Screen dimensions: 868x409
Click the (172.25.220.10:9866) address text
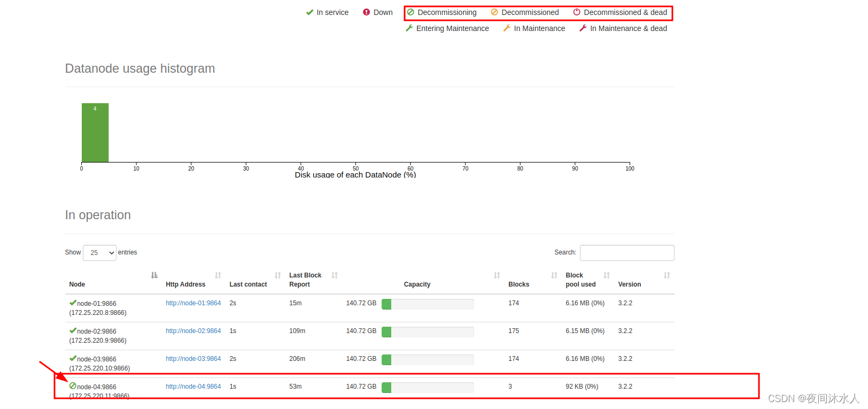[x=99, y=368]
